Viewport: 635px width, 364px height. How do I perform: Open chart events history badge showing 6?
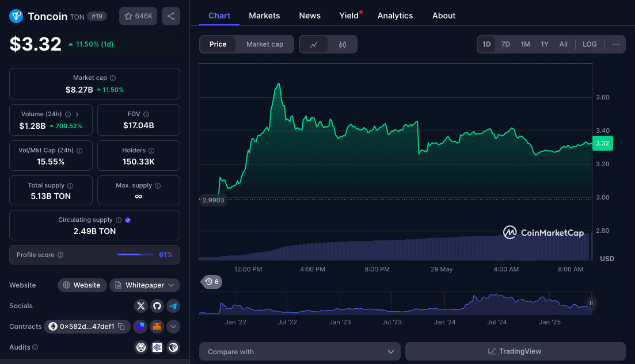tap(212, 282)
